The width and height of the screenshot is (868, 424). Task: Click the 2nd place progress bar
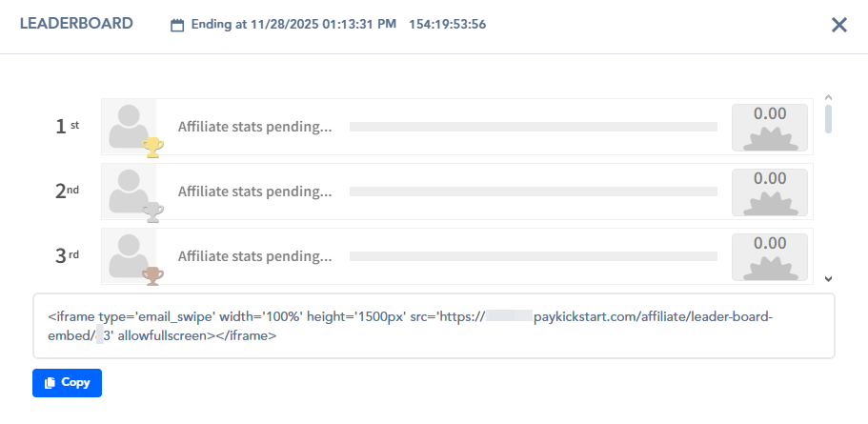(x=533, y=192)
